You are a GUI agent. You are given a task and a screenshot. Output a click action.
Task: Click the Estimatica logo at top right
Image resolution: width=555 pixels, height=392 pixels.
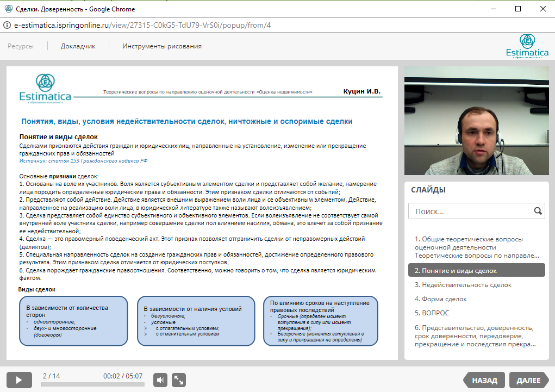pos(527,46)
